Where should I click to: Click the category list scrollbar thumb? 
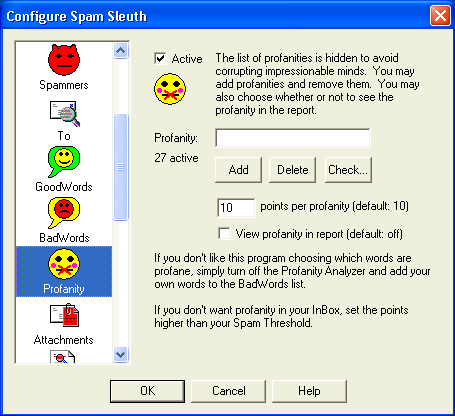[120, 167]
